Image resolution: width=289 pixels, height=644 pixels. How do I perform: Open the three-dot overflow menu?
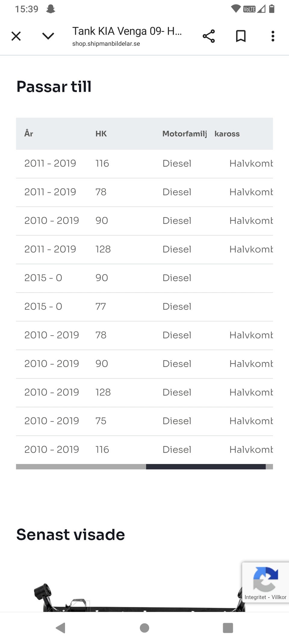273,36
